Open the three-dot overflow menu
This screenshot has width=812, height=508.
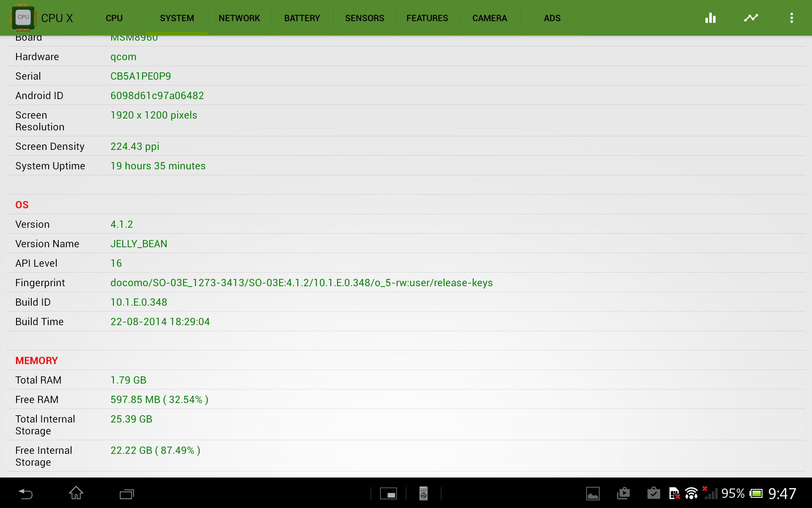click(x=791, y=18)
